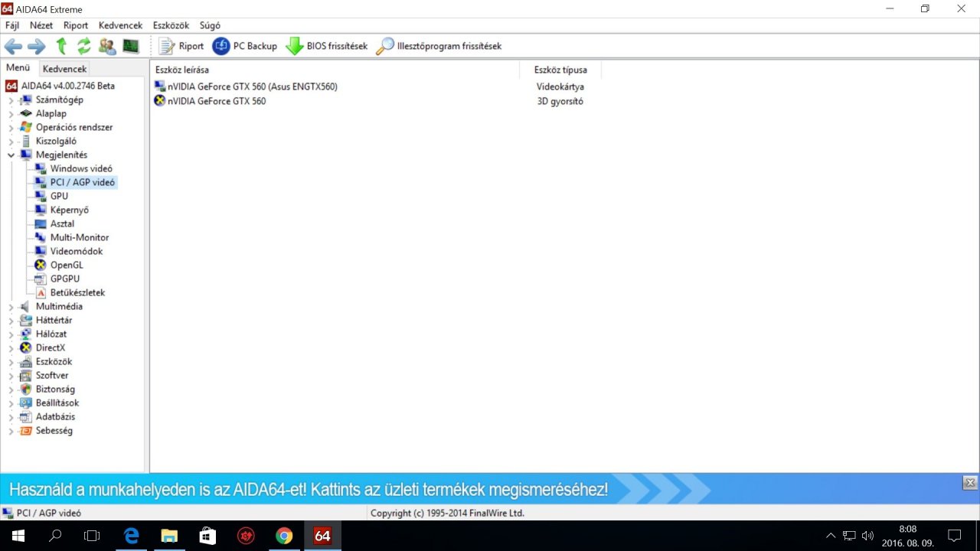Open the Súgó menu

210,25
